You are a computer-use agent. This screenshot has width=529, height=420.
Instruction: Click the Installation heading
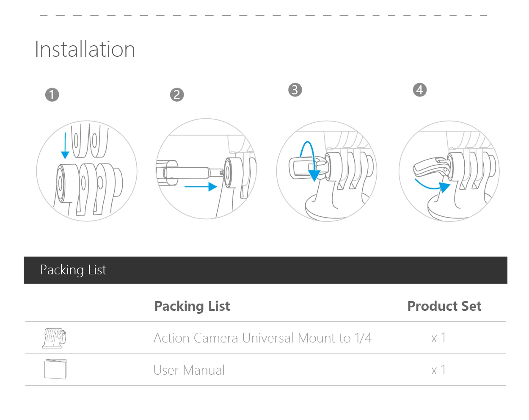coord(85,49)
